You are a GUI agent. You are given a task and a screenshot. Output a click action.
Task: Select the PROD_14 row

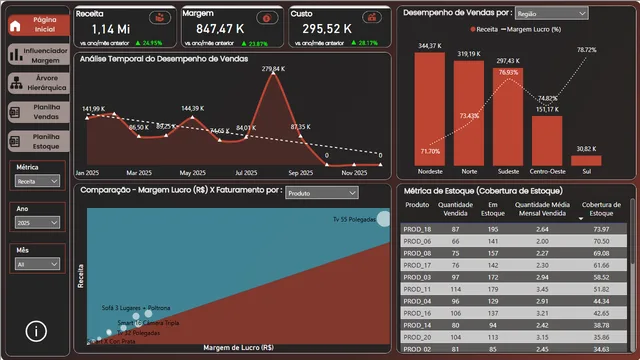point(513,325)
